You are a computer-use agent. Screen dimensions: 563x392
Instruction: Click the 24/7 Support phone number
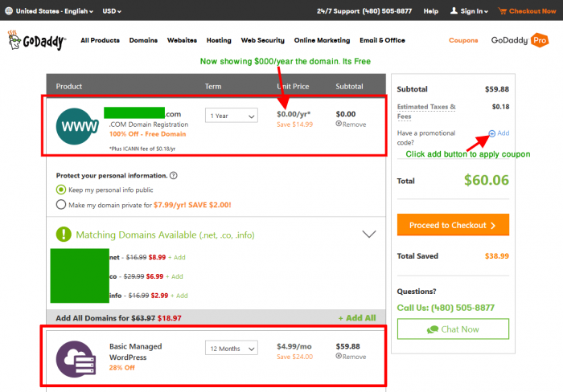pyautogui.click(x=387, y=11)
